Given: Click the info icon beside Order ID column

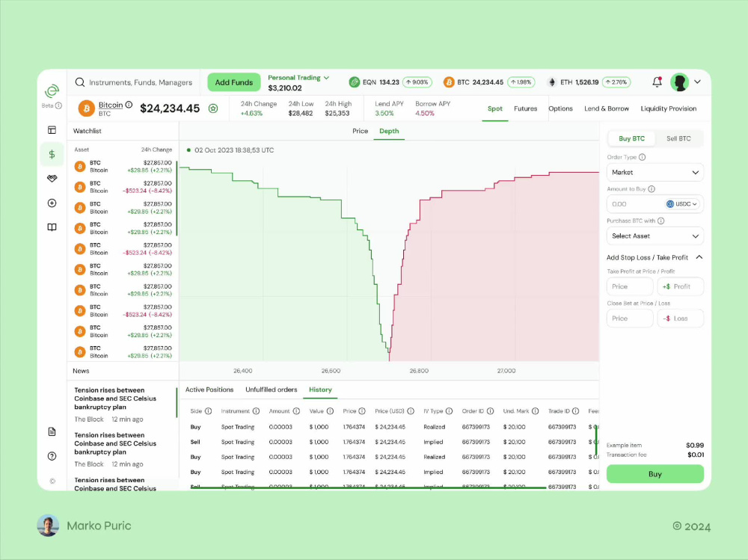Looking at the screenshot, I should [491, 410].
